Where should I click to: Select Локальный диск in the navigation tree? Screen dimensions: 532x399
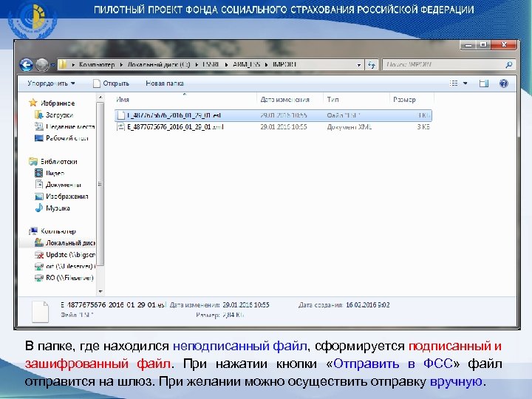click(x=70, y=243)
